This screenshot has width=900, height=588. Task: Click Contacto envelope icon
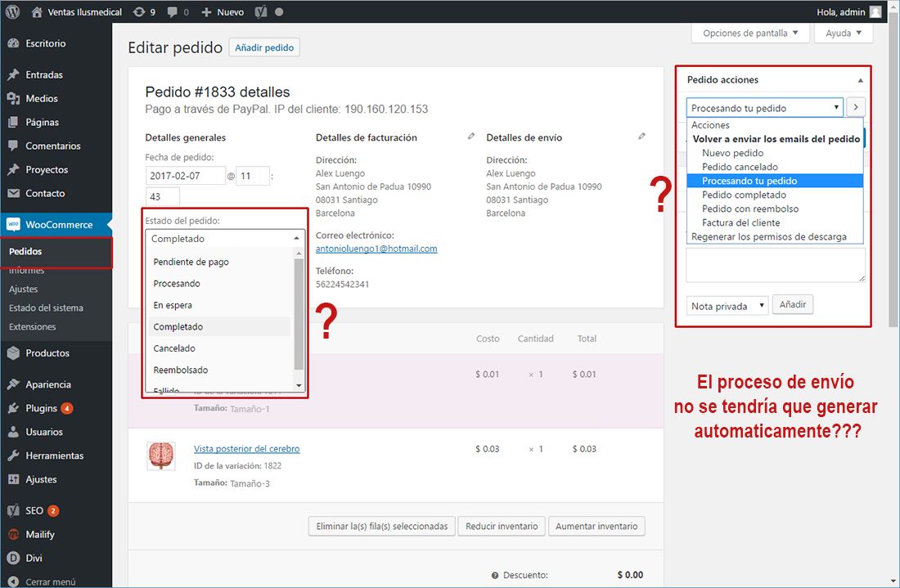pos(14,193)
